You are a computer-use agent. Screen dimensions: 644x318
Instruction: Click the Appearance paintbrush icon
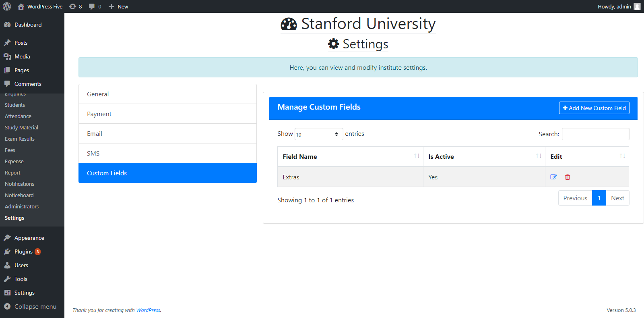point(7,238)
